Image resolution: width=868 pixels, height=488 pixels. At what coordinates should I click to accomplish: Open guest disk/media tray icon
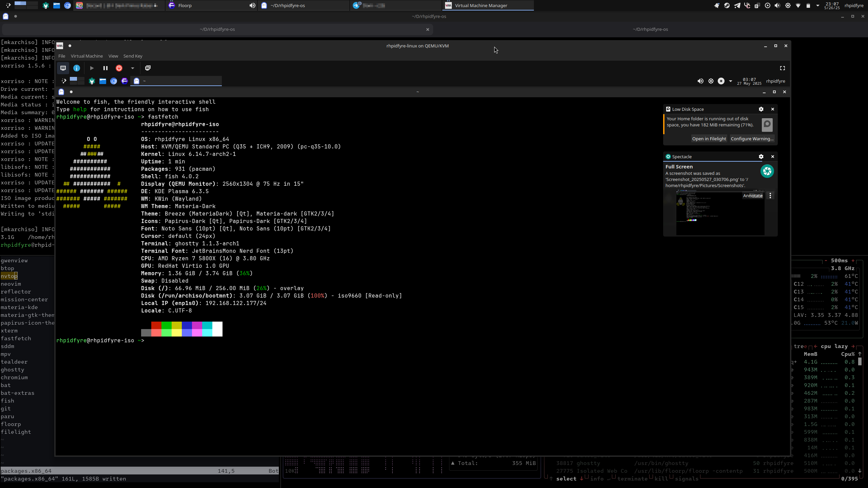point(721,81)
